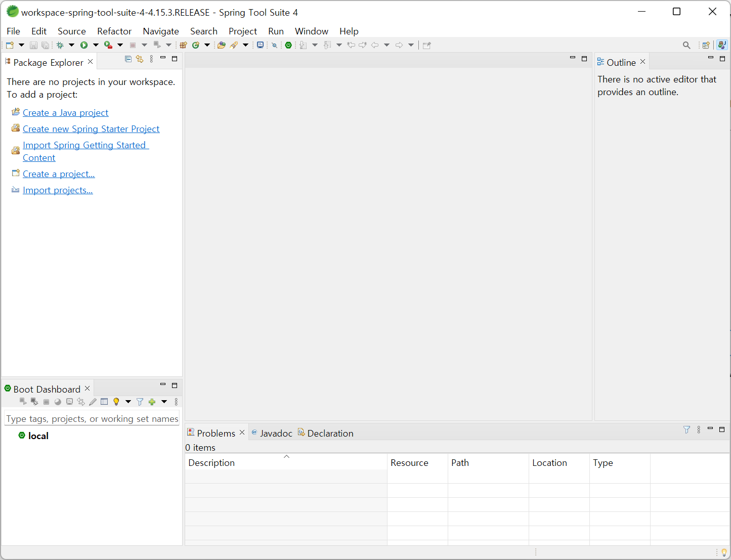
Task: Click the New wizard toolbar icon
Action: click(x=10, y=45)
